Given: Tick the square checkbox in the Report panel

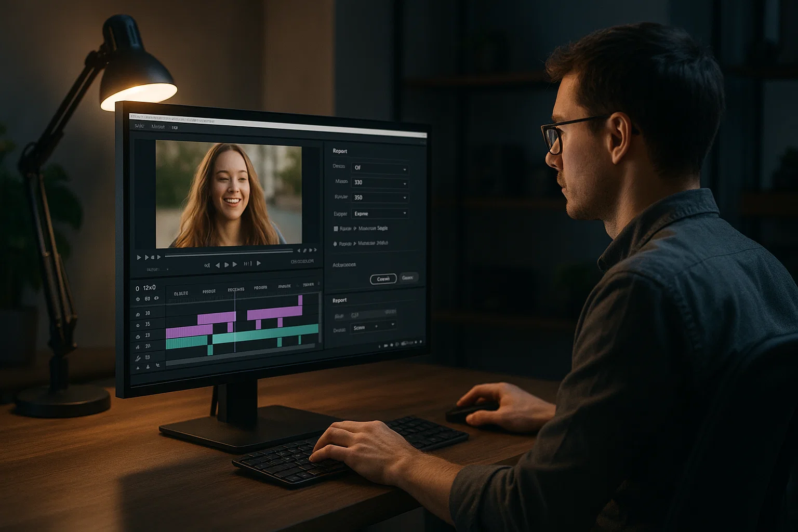Looking at the screenshot, I should (336, 229).
